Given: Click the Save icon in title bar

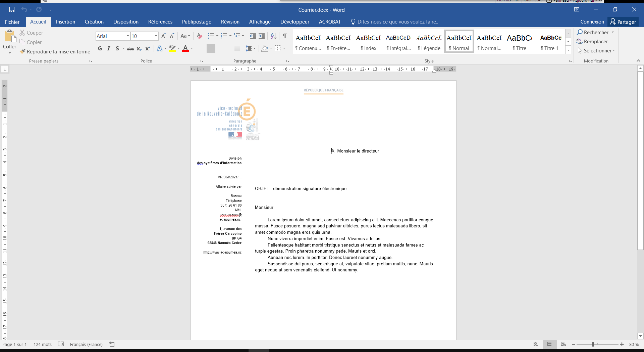Looking at the screenshot, I should [x=12, y=10].
